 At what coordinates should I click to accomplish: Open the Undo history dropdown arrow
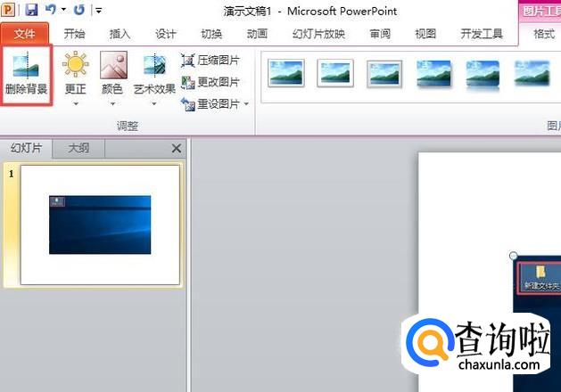pyautogui.click(x=63, y=10)
